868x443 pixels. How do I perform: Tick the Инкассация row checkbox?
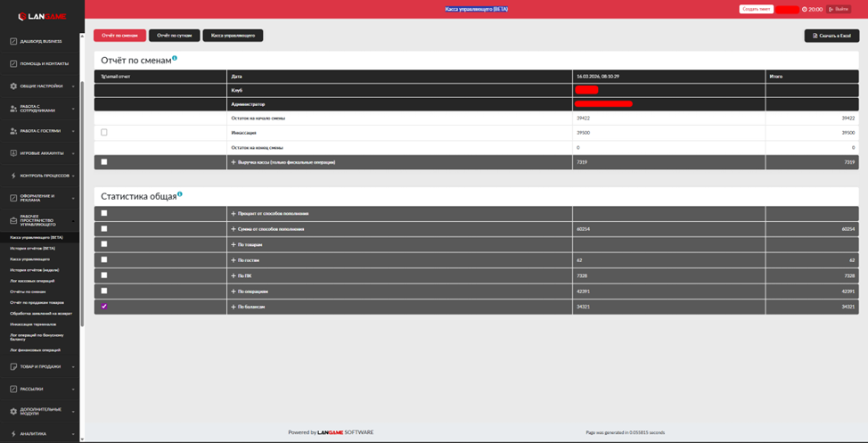104,133
